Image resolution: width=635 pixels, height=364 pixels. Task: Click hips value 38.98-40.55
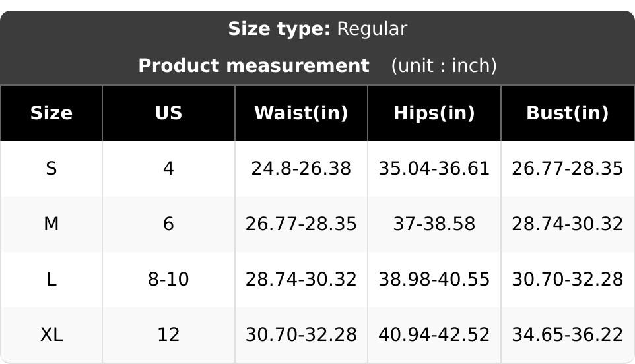tap(434, 280)
